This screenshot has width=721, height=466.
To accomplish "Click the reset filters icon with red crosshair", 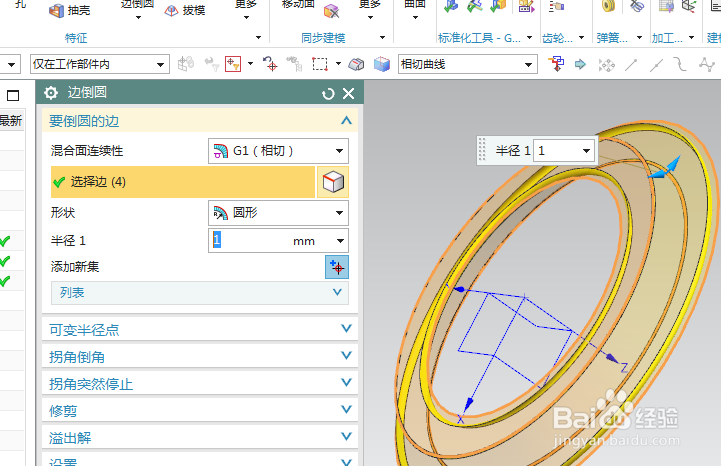I will click(x=270, y=64).
